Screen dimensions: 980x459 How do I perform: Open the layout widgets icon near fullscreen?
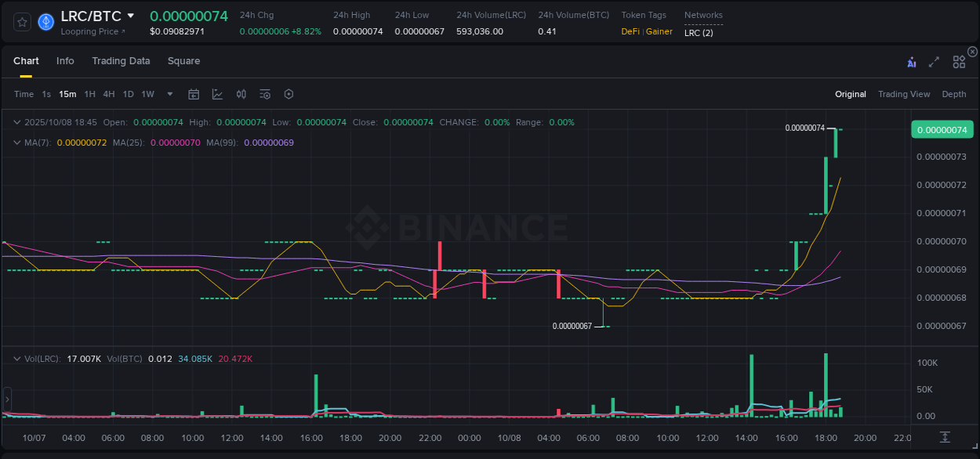click(x=958, y=61)
